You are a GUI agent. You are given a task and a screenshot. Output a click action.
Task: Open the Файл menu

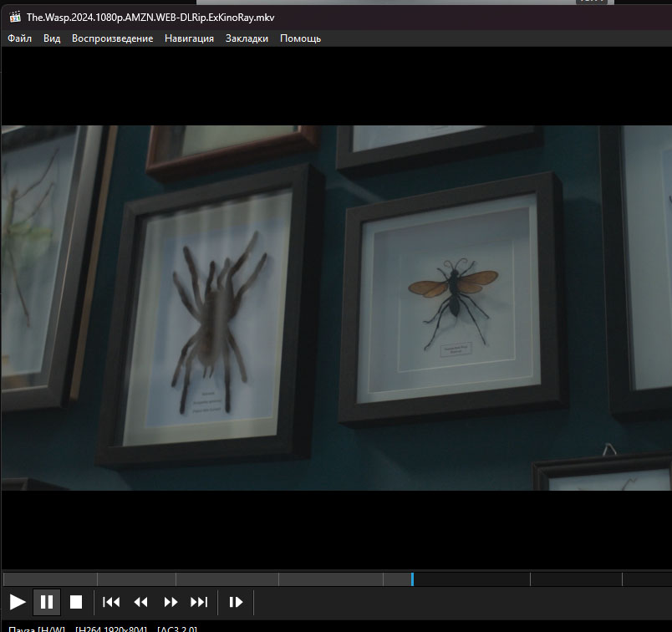point(20,38)
